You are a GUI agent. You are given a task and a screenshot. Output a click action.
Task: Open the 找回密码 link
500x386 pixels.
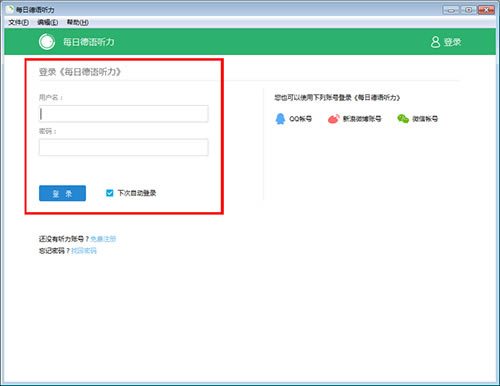coord(84,250)
